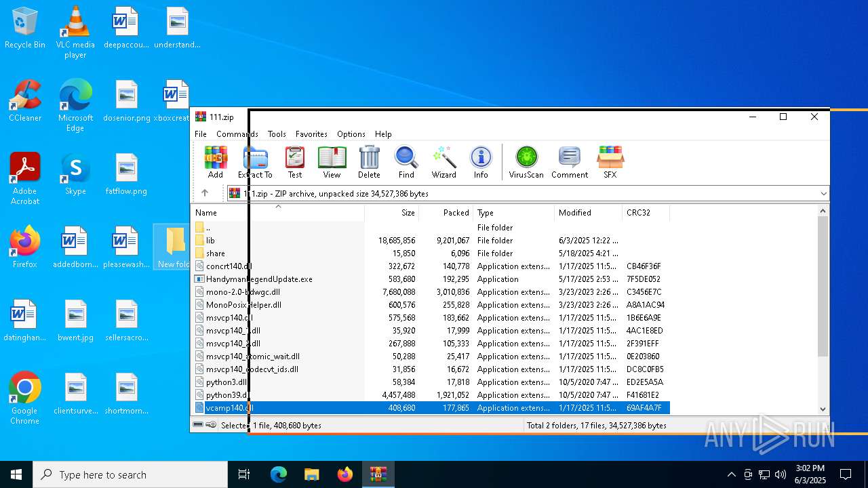This screenshot has width=868, height=488.
Task: Create SFX self-extracting archive
Action: click(610, 162)
